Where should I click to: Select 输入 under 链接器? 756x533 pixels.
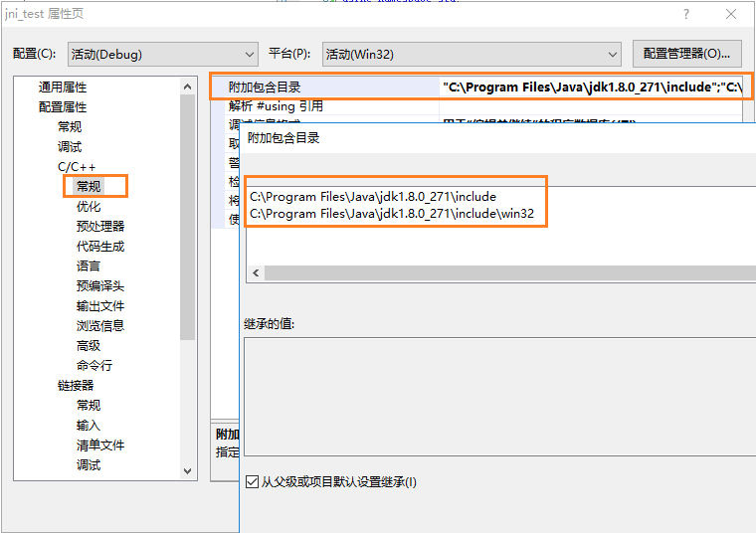89,425
